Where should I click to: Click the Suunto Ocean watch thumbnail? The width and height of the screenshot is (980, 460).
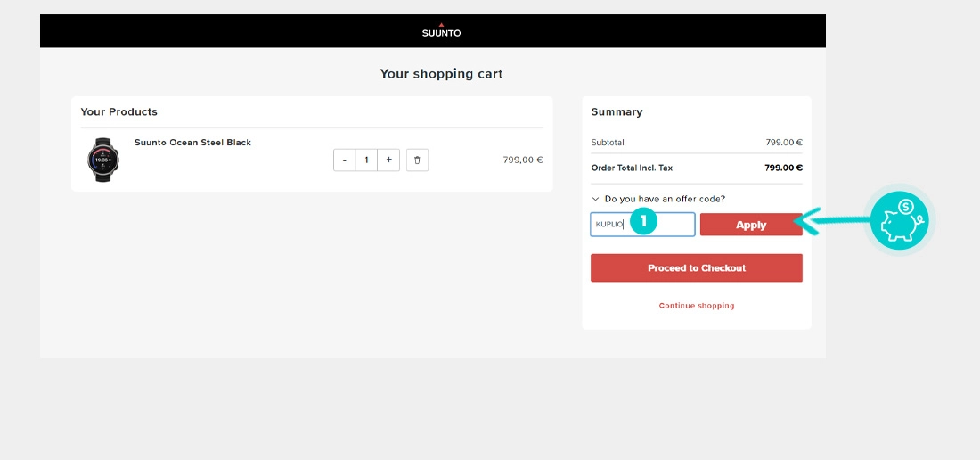point(103,160)
